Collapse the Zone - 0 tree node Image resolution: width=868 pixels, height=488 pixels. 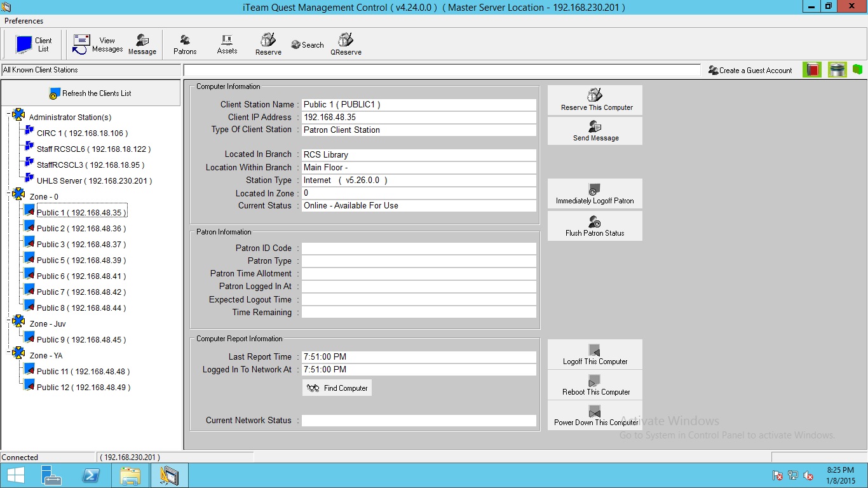pos(9,195)
